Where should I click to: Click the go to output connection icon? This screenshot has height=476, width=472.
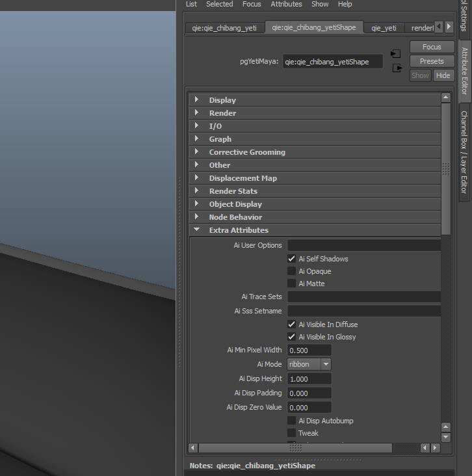(397, 68)
